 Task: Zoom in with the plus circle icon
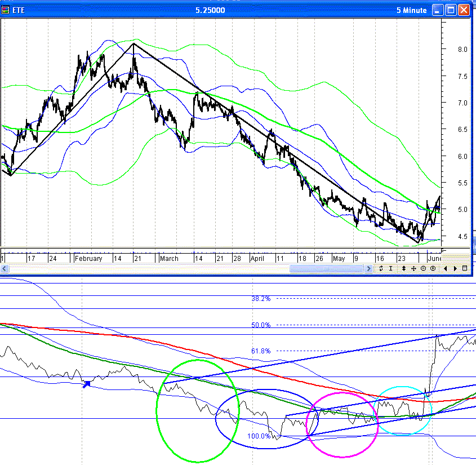point(433,268)
